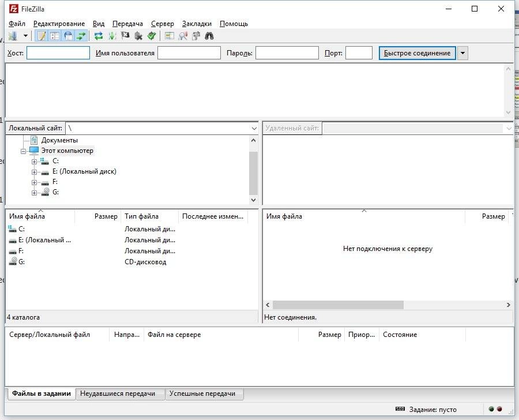Click the local tree vertical scrollbar thumb
The height and width of the screenshot is (420, 519).
pos(253,173)
